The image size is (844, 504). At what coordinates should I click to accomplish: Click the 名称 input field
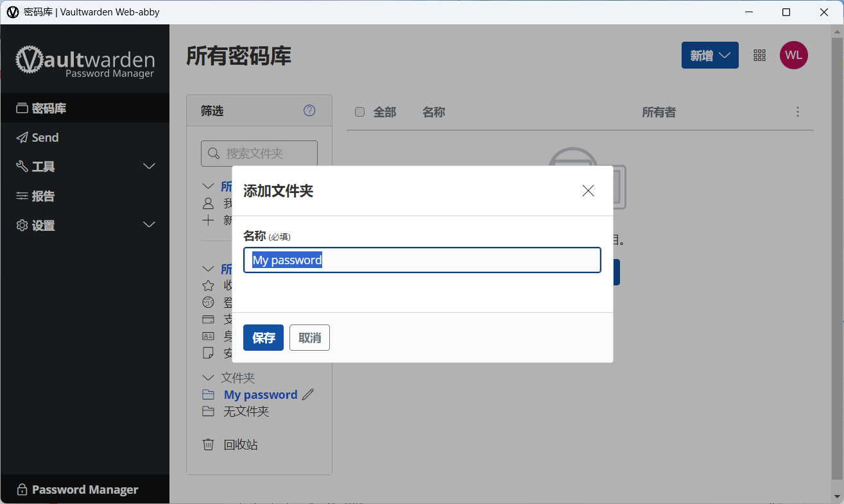pos(422,260)
